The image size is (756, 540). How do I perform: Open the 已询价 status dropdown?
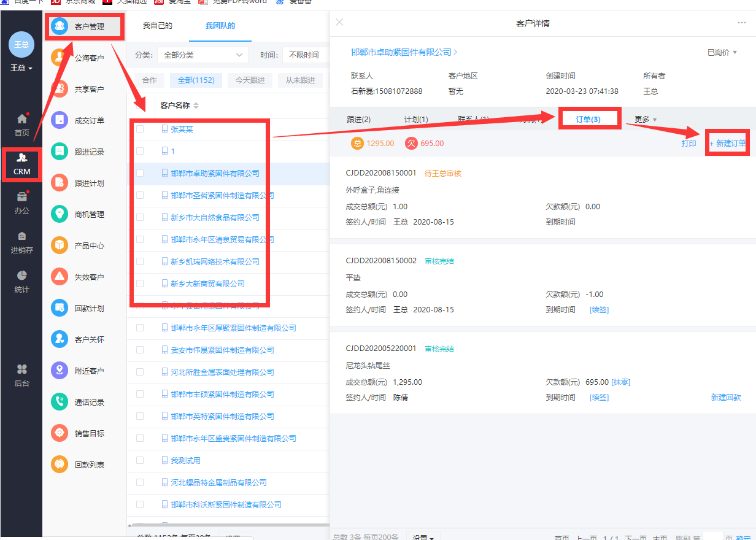(722, 53)
